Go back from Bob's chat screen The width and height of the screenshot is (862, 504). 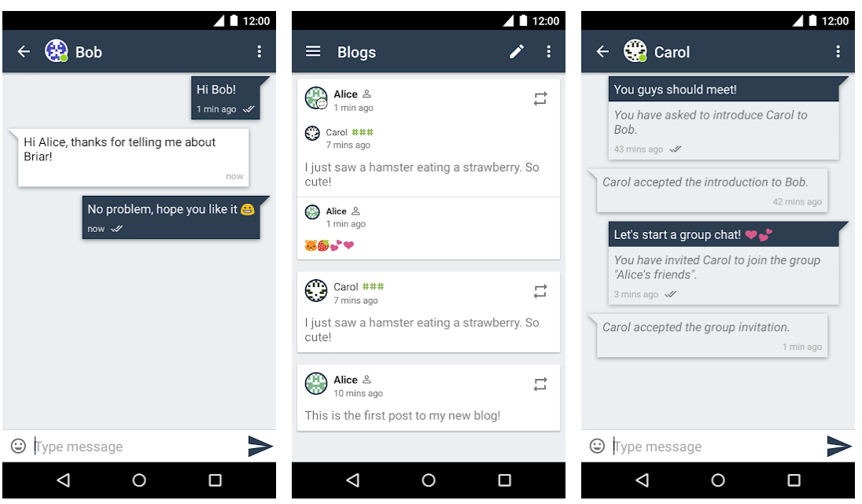pyautogui.click(x=24, y=52)
